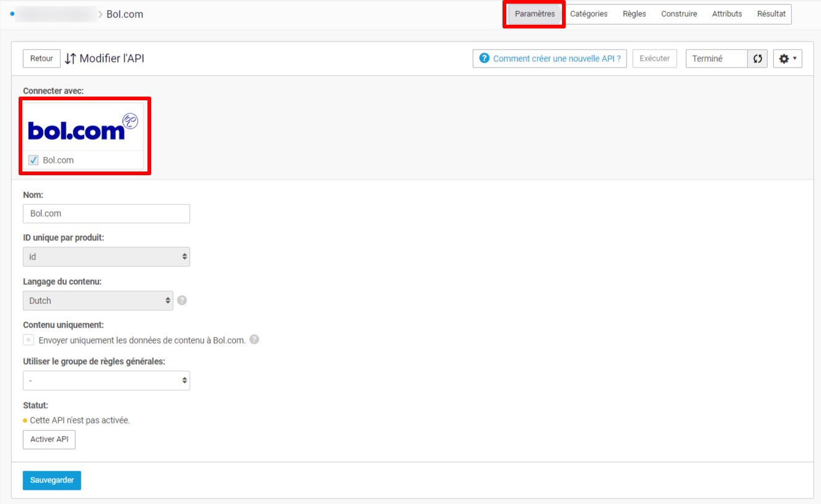Image resolution: width=821 pixels, height=504 pixels.
Task: Open the gear settings dropdown menu
Action: [788, 59]
